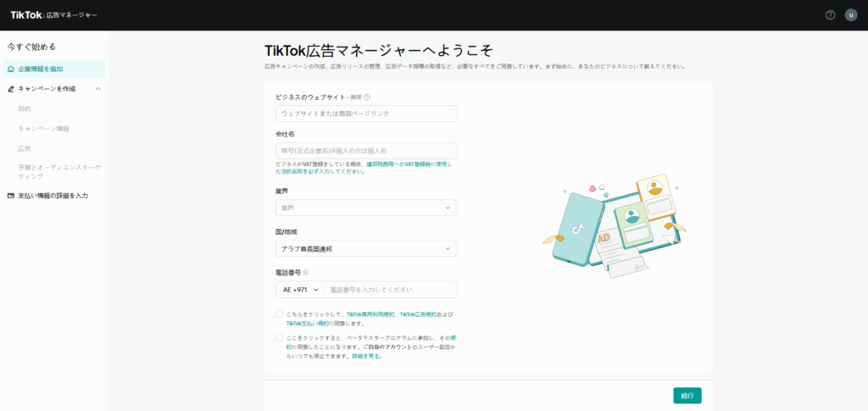Image resolution: width=868 pixels, height=411 pixels.
Task: Click the home icon beside 企業情報を追加
Action: coord(11,69)
